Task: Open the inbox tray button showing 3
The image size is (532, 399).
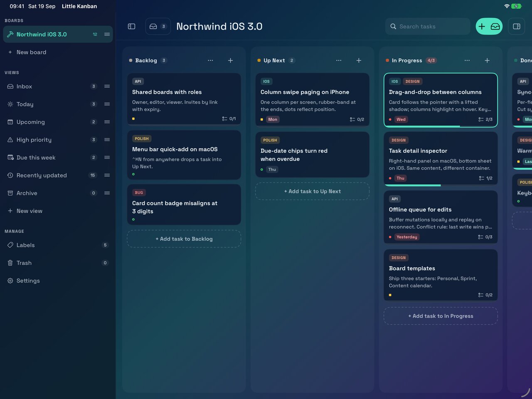Action: pos(158,26)
